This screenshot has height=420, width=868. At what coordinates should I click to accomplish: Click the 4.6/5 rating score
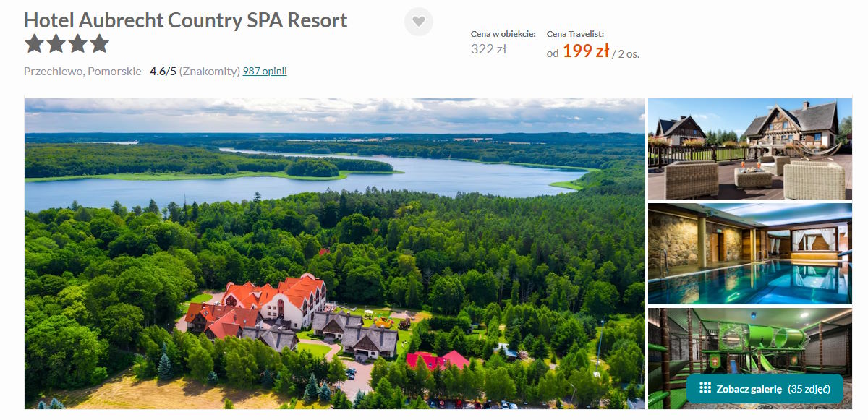[x=163, y=71]
